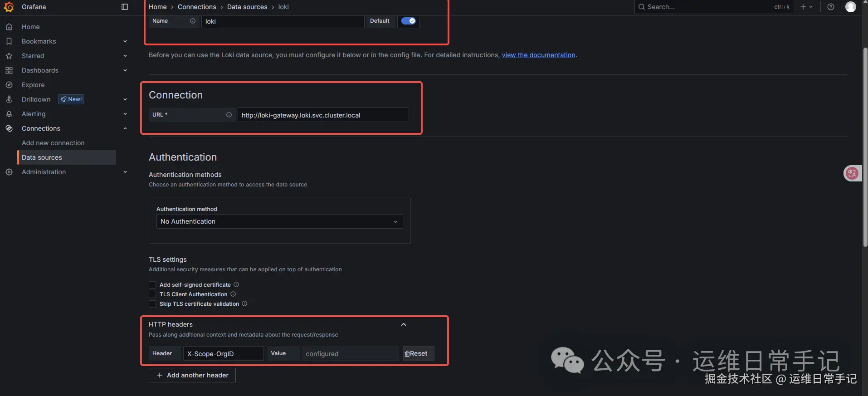Click the page vertical scrollbar

(x=865, y=147)
